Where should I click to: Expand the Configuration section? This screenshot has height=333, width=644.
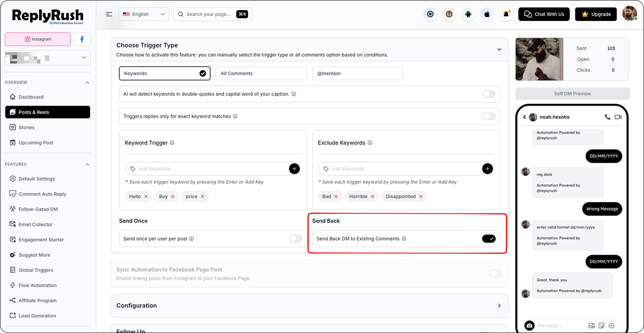tap(499, 306)
